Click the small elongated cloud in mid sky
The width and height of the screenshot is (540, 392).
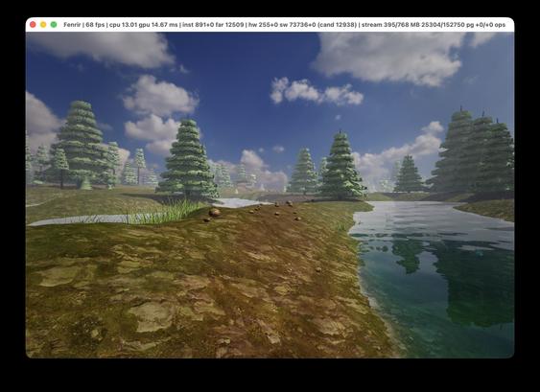point(317,91)
